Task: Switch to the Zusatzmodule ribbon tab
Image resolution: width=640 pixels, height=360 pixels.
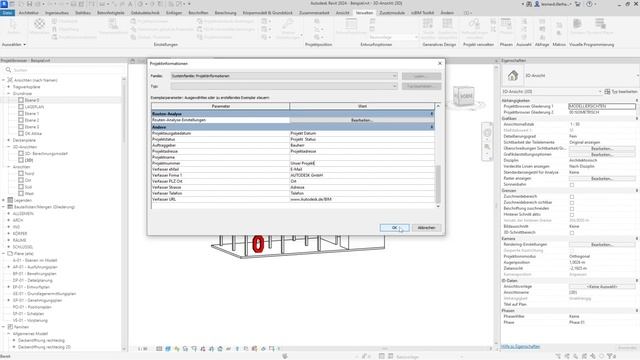Action: pyautogui.click(x=392, y=13)
